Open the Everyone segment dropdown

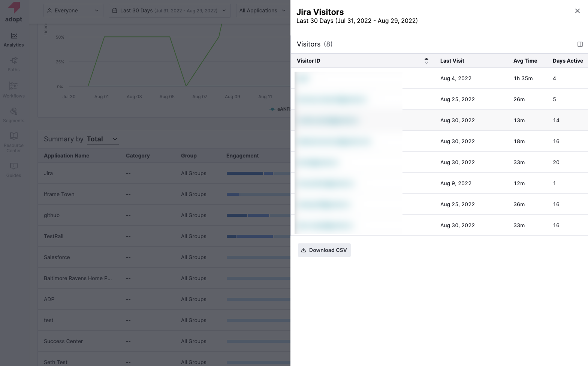point(73,10)
